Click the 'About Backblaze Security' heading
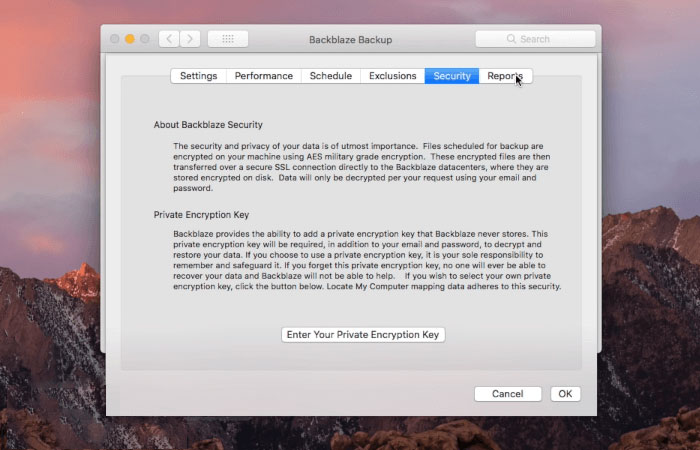The width and height of the screenshot is (700, 450). click(x=208, y=125)
